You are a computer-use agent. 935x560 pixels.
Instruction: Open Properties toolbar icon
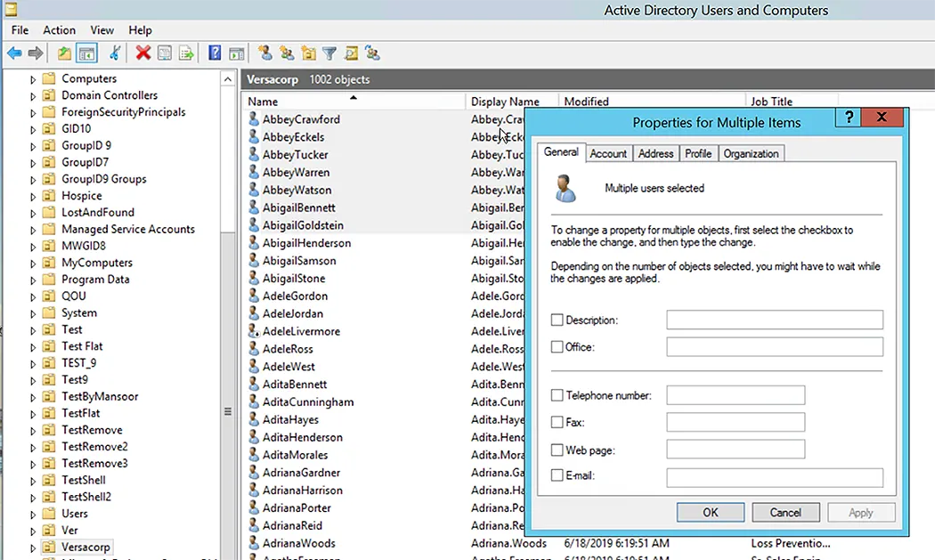click(x=165, y=53)
